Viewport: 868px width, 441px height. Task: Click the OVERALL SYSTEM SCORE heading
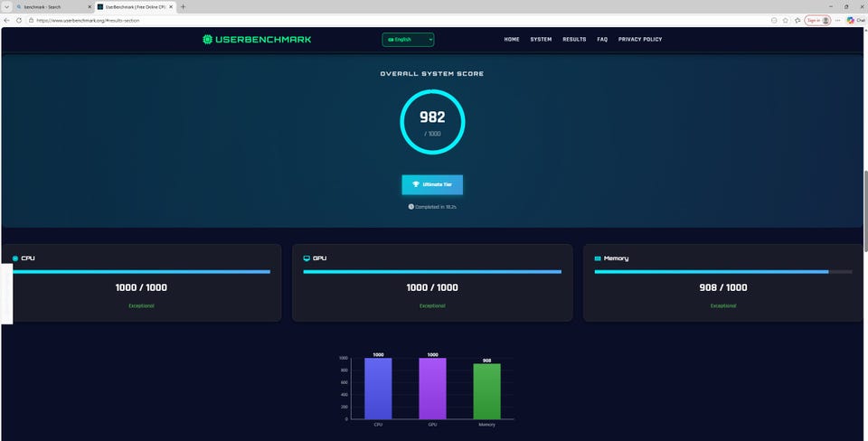point(432,73)
